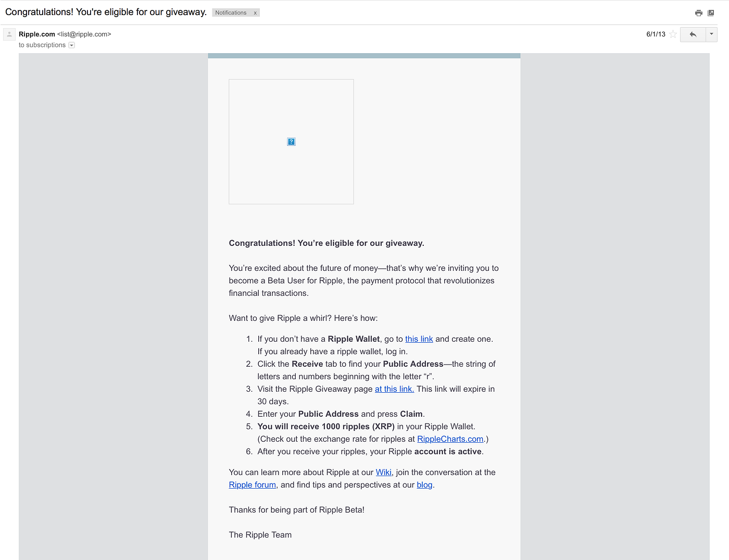This screenshot has height=560, width=729.
Task: Click 'to subscriptions' recipient text
Action: [x=42, y=45]
